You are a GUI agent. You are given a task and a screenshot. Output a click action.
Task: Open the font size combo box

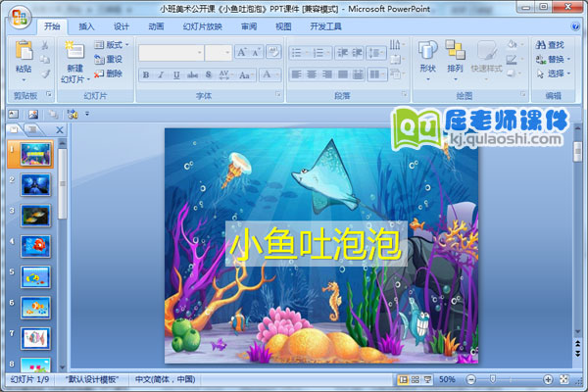[x=219, y=53]
